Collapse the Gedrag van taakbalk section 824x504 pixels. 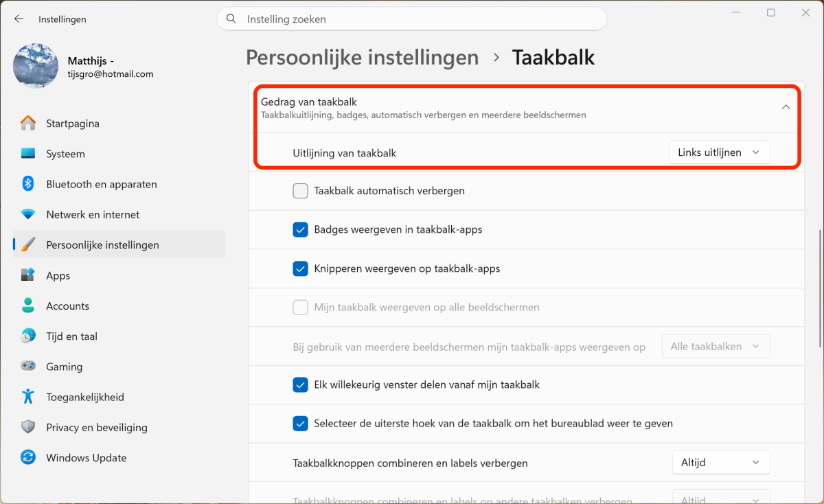coord(786,107)
